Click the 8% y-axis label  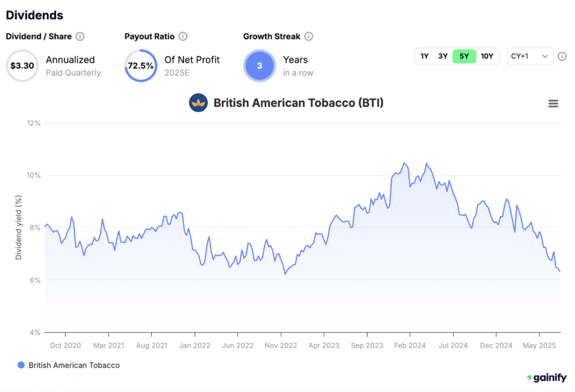click(35, 227)
